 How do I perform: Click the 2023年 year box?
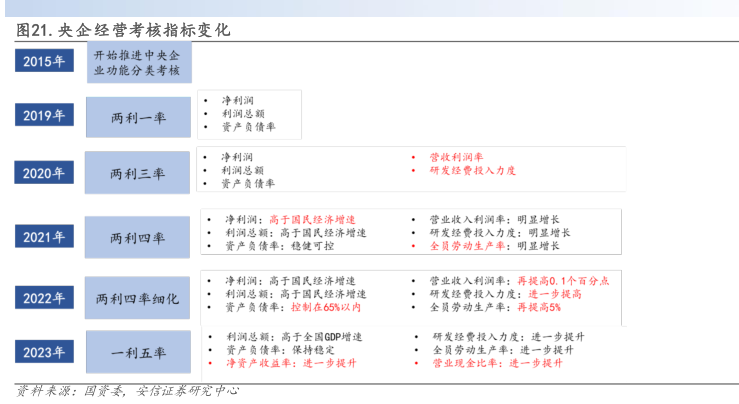pyautogui.click(x=43, y=352)
